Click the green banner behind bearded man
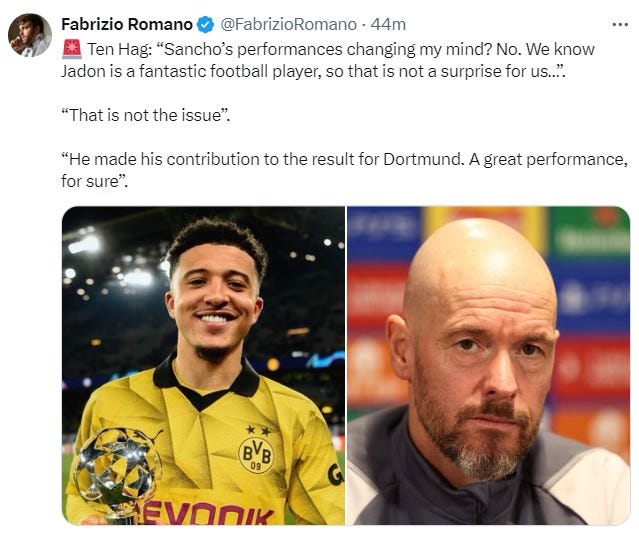 click(589, 232)
